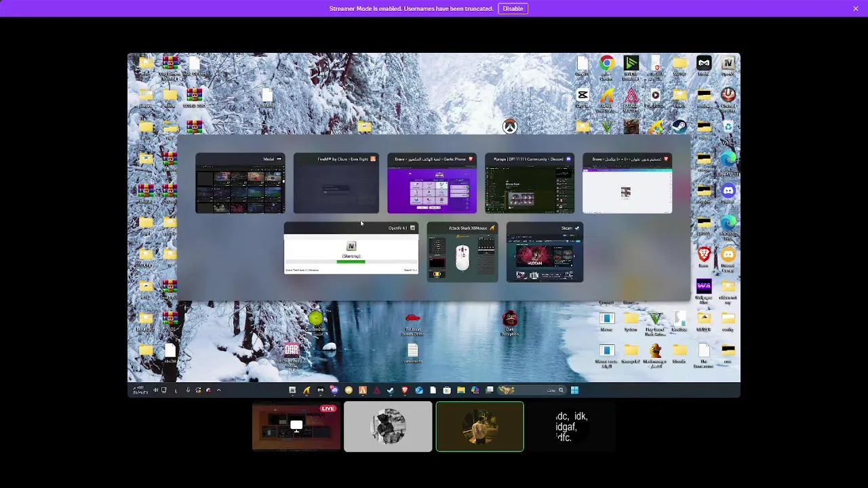Viewport: 868px width, 488px height.
Task: Launch Medal from the desktop shortcut
Action: click(704, 64)
